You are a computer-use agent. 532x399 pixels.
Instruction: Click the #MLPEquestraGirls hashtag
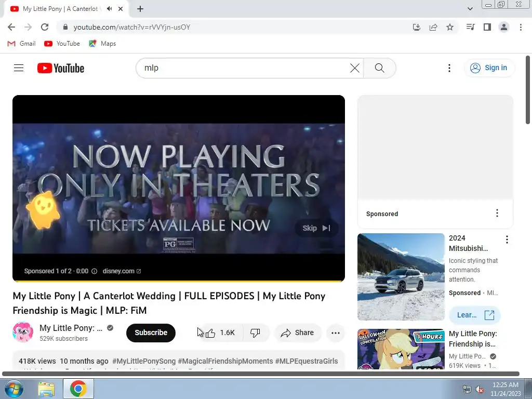[x=307, y=361]
